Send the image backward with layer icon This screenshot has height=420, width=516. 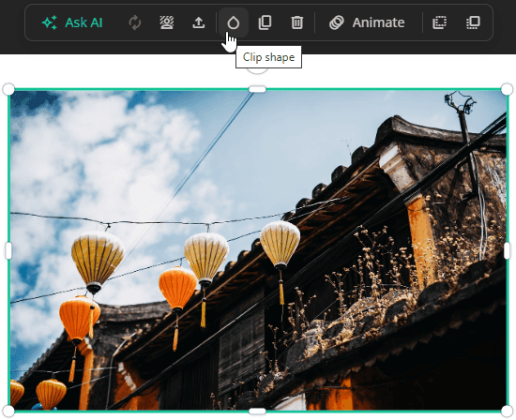439,22
